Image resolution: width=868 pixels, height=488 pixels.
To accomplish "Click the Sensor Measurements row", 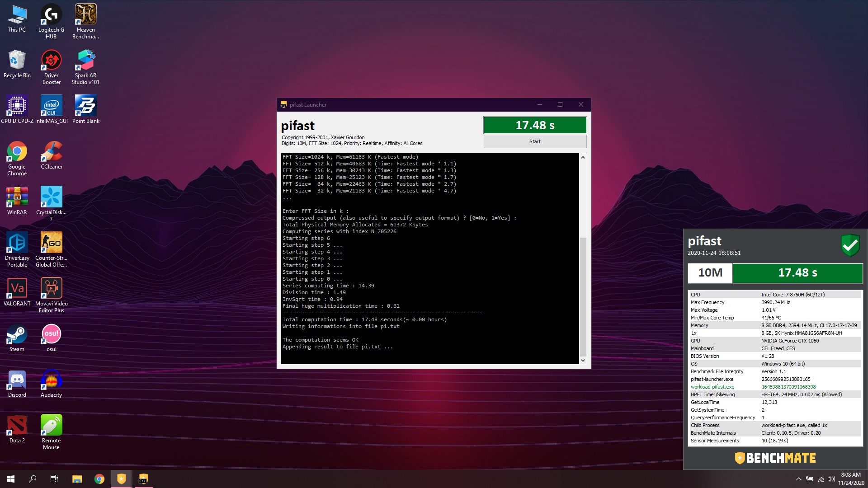I will (775, 441).
